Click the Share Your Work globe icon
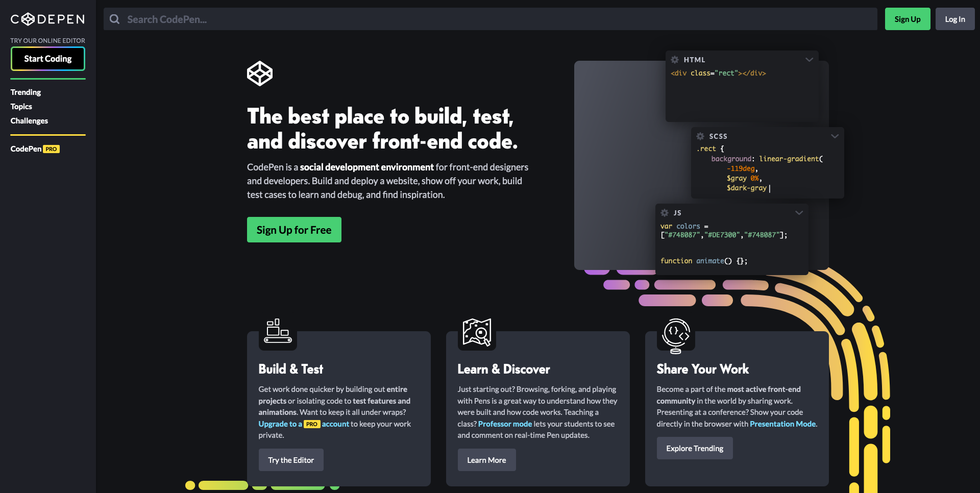 [x=676, y=336]
